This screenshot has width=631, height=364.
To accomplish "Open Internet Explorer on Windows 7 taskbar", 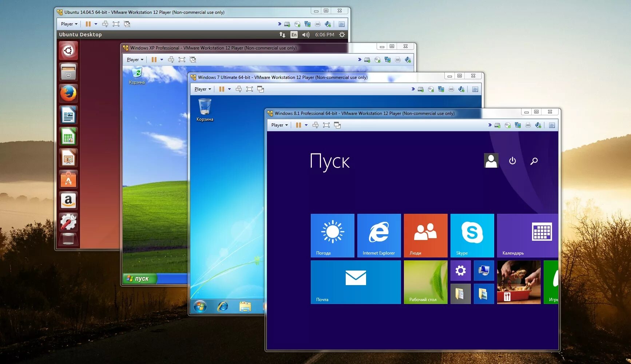I will 222,307.
